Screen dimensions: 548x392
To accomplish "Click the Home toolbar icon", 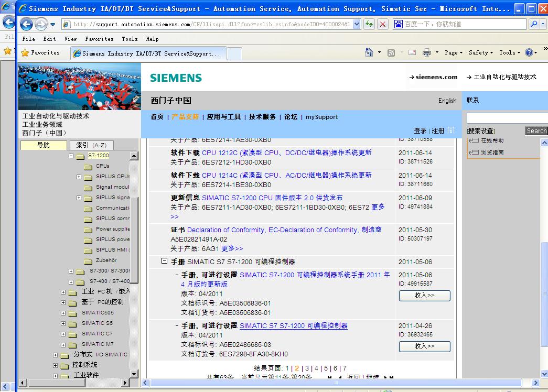I will click(x=369, y=52).
